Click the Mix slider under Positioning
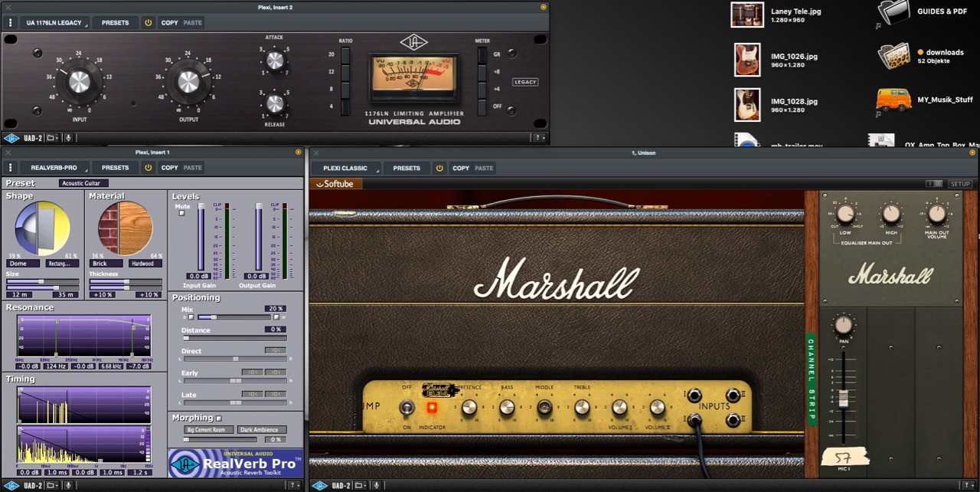 pyautogui.click(x=234, y=317)
